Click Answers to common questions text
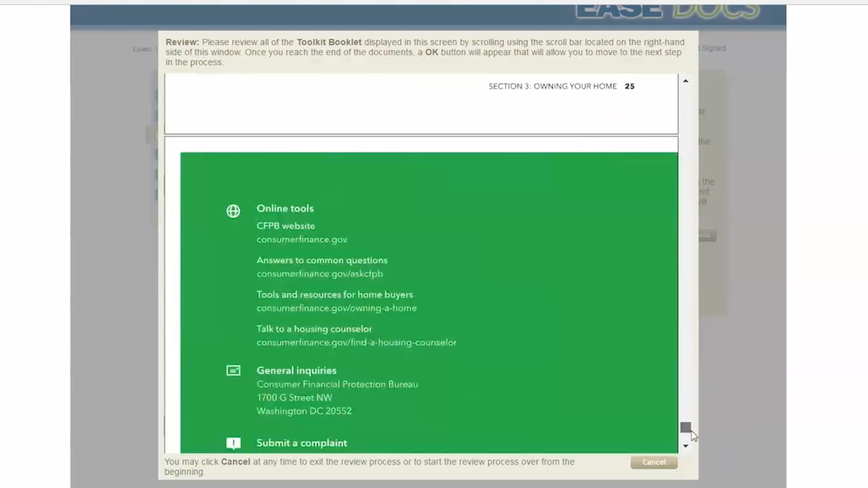 [322, 260]
